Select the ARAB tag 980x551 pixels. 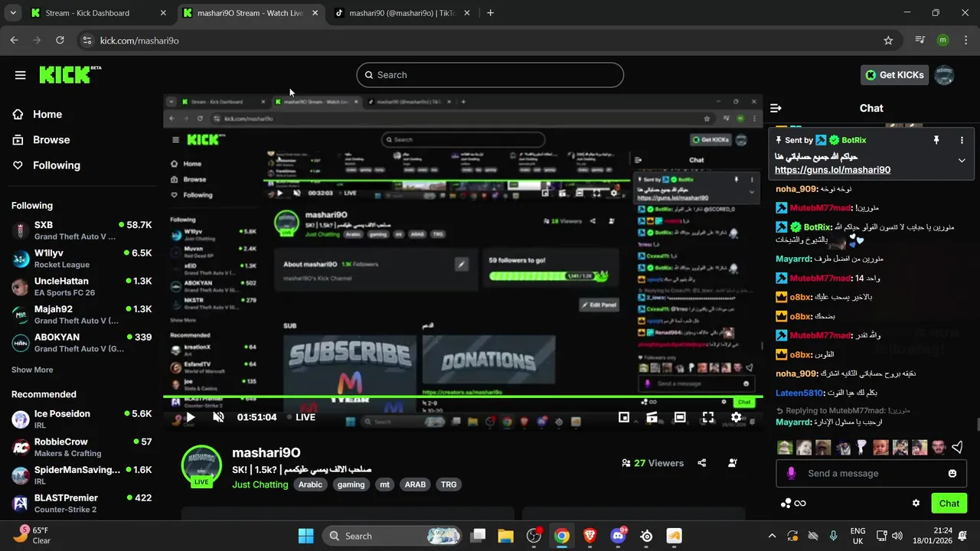(415, 484)
